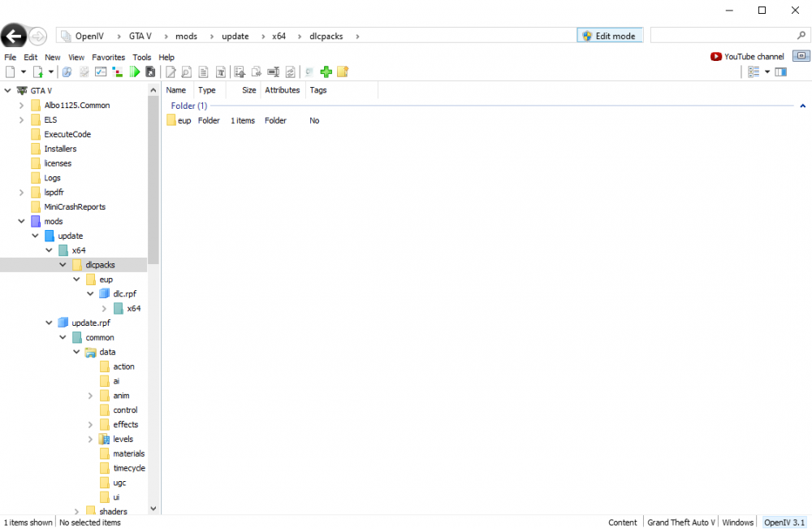Expand the levels folder node
Screen dimensions: 812x529
tap(90, 439)
